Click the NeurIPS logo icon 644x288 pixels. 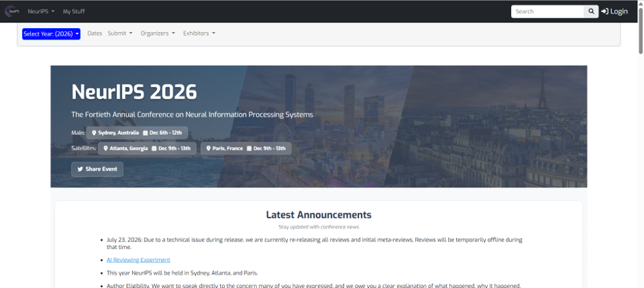tap(12, 11)
